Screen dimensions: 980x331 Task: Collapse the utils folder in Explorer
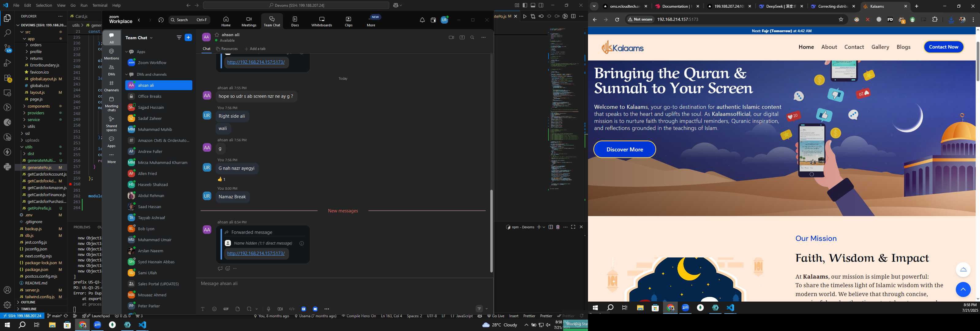(x=29, y=147)
